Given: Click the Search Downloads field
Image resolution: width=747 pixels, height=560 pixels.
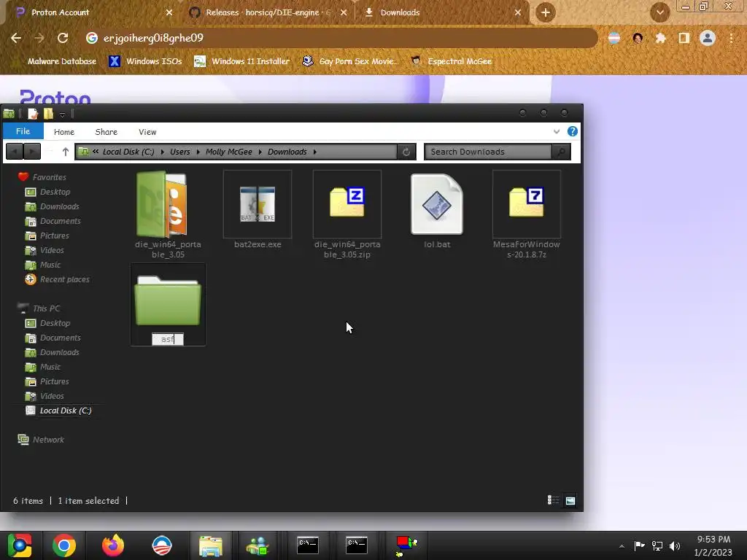Looking at the screenshot, I should pyautogui.click(x=488, y=152).
